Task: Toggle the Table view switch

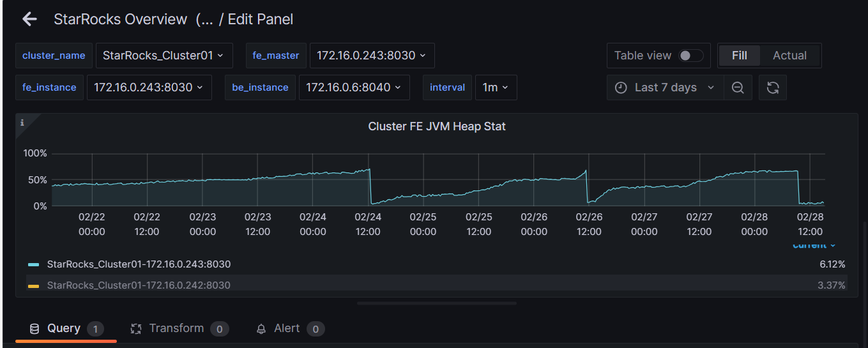Action: 690,56
